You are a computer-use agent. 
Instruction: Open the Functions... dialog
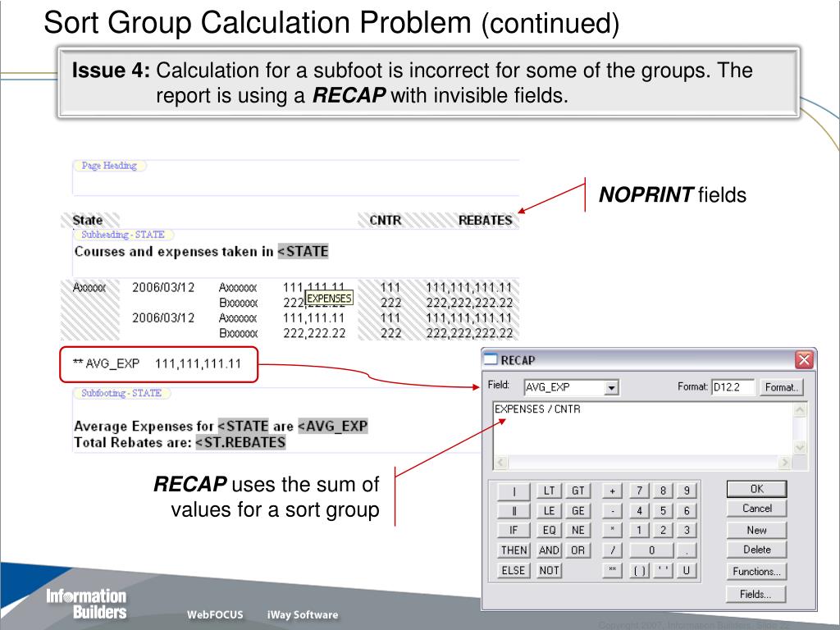click(756, 572)
